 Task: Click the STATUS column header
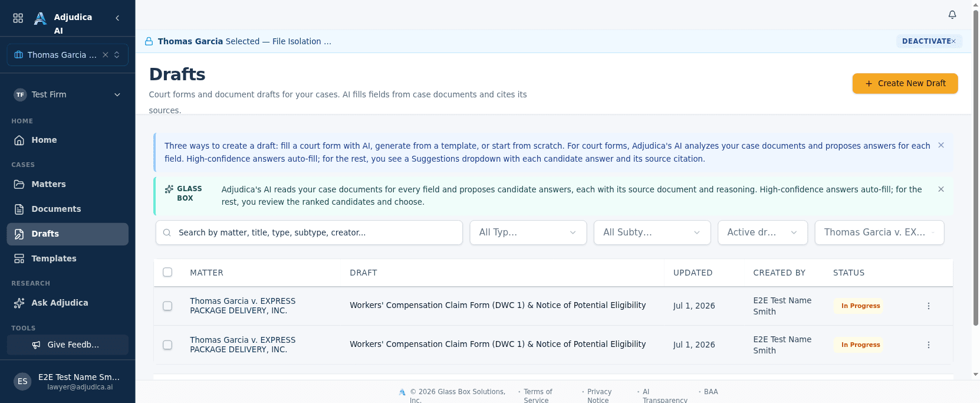point(849,273)
